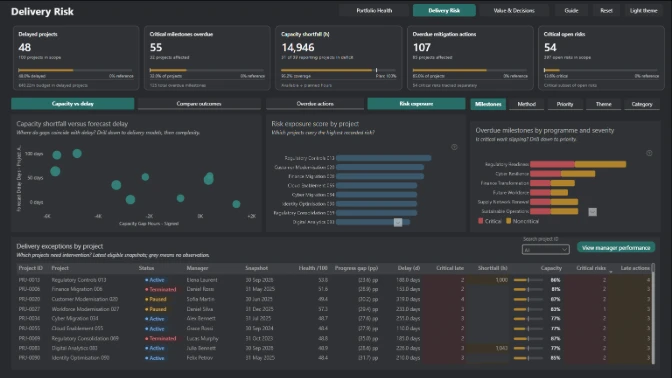Screen dimensions: 672x378
Task: Click the sort arrow beside Critical risks header
Action: (611, 272)
